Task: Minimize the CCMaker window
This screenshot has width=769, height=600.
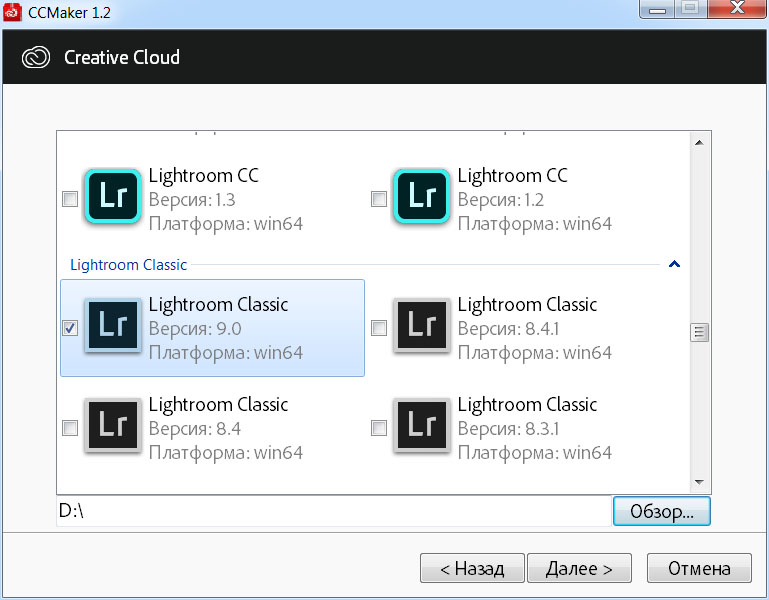Action: point(657,9)
